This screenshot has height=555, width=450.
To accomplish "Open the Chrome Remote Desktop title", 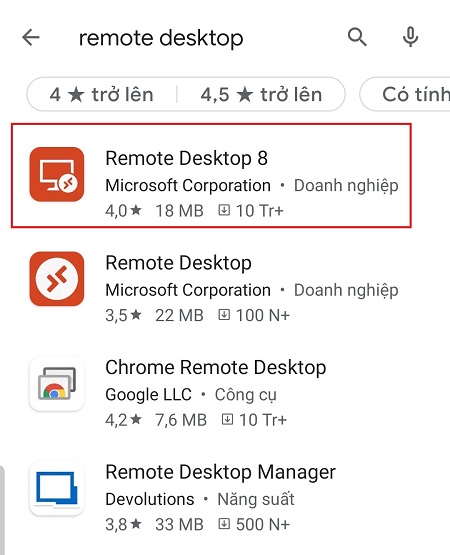I will [216, 367].
